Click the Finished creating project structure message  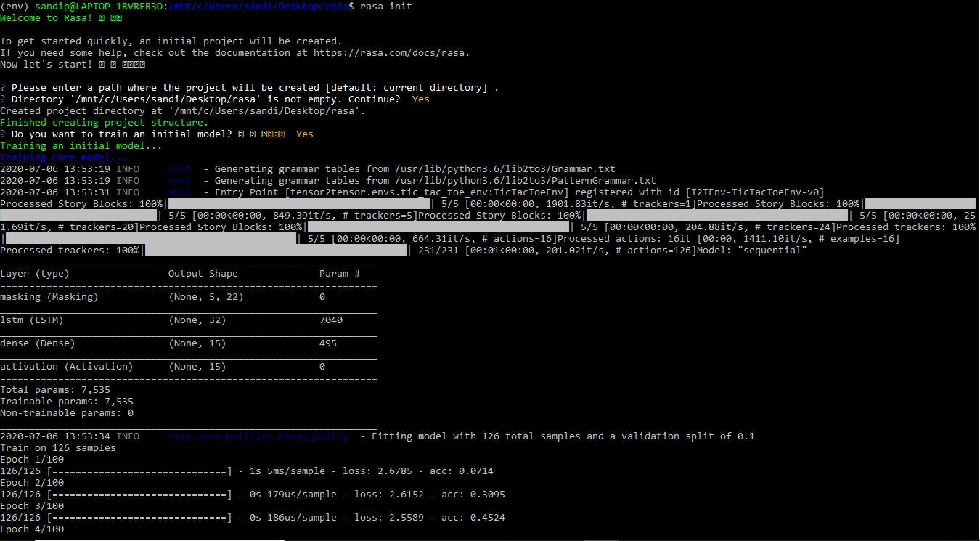coord(104,122)
